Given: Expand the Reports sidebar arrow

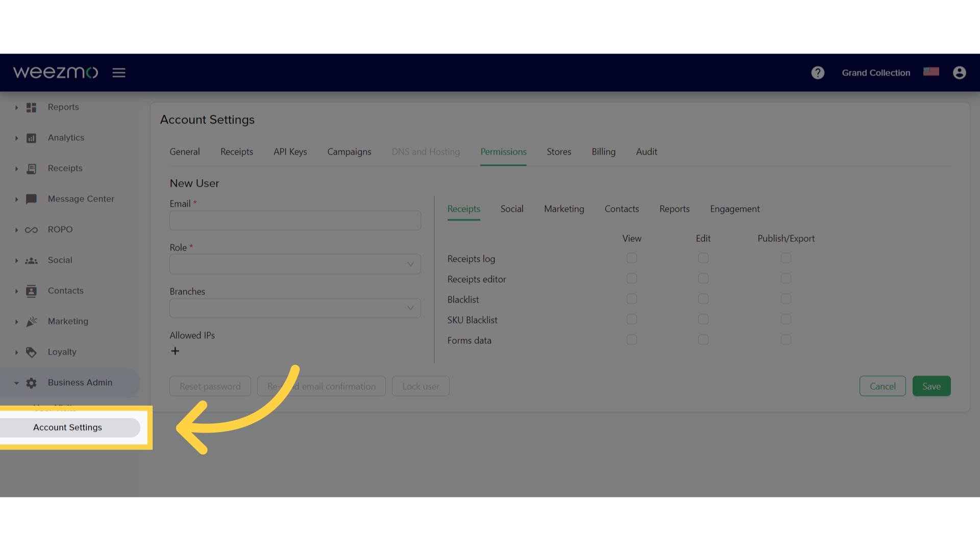Looking at the screenshot, I should [16, 108].
